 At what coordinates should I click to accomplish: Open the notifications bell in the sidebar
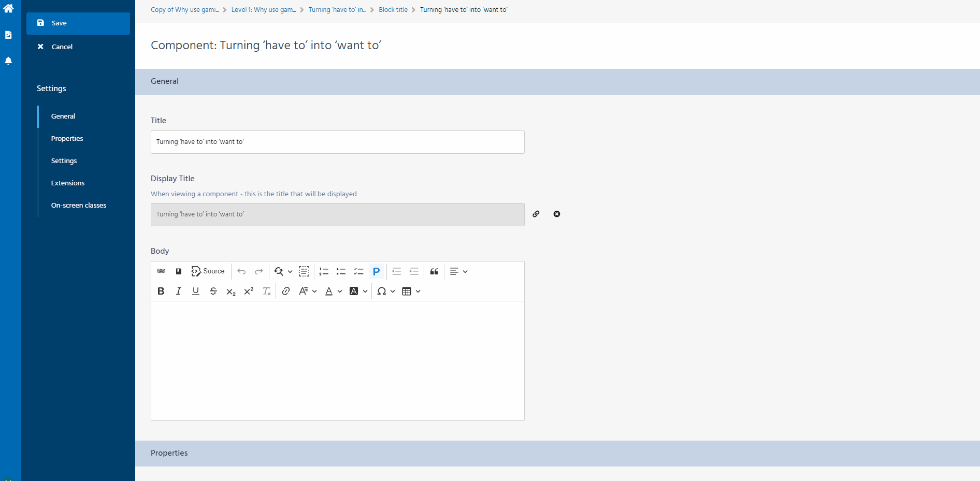coord(8,61)
